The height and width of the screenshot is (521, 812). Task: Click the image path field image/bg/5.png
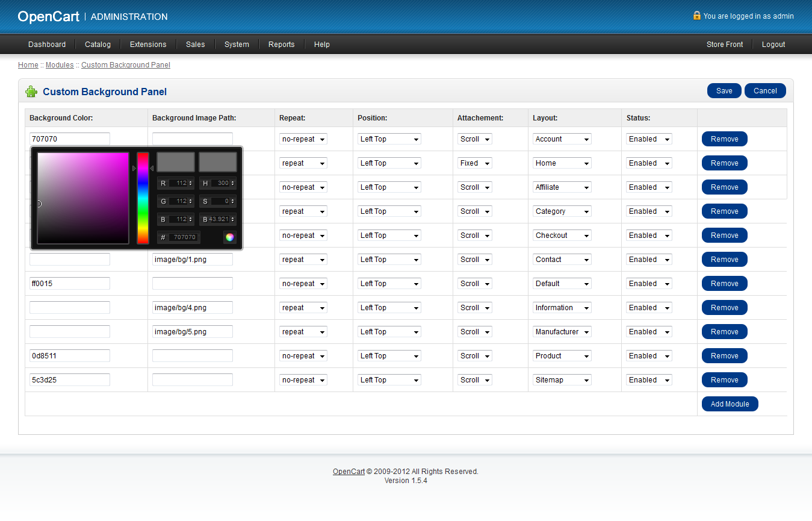(193, 332)
